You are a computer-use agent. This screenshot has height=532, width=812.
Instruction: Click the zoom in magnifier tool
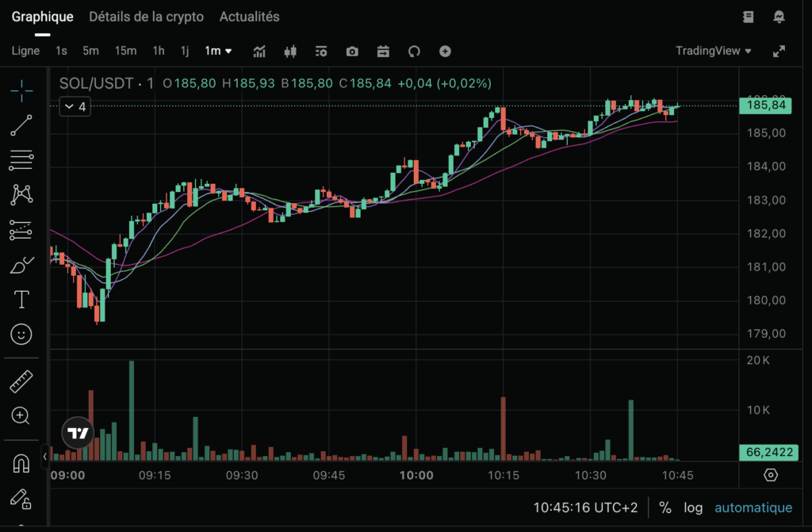[21, 415]
